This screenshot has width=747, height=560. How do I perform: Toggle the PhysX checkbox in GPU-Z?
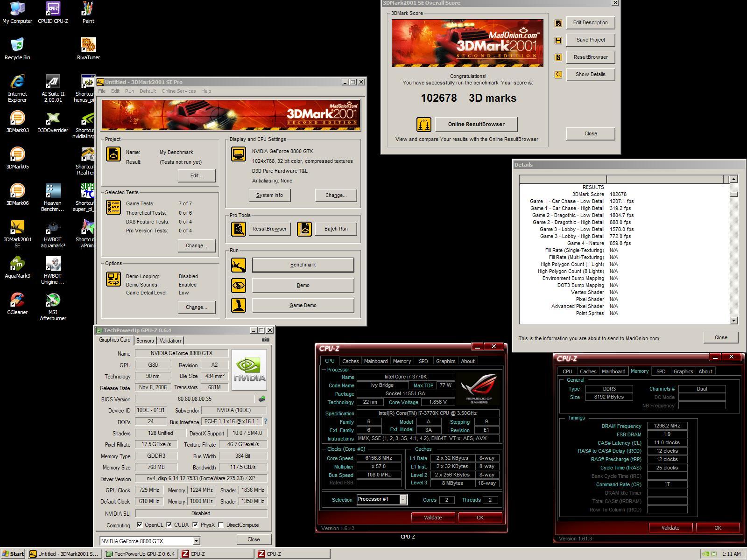click(195, 525)
